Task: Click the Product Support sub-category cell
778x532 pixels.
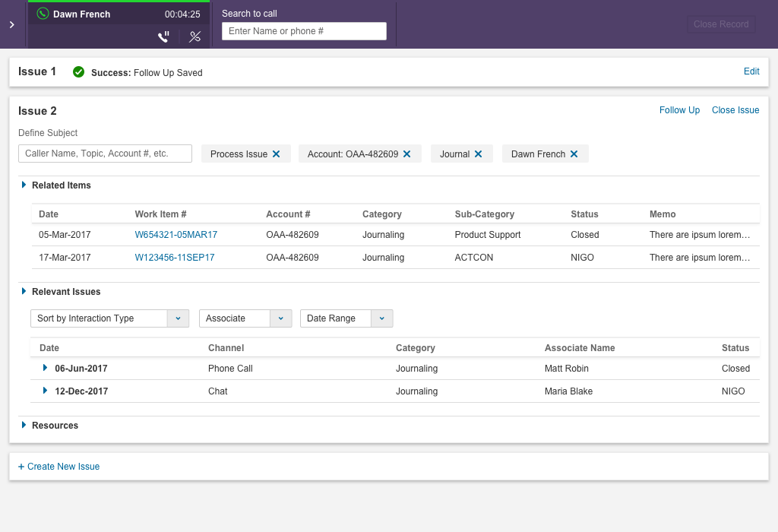Action: [x=488, y=235]
